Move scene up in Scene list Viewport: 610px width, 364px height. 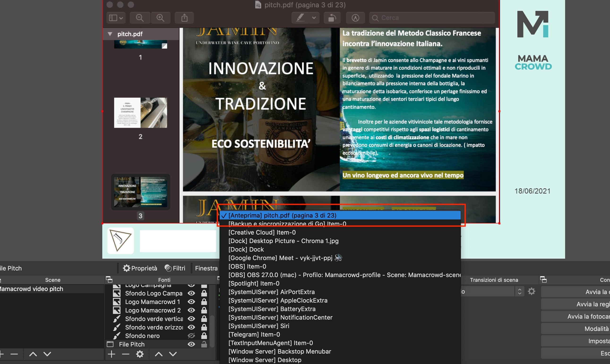pyautogui.click(x=33, y=354)
